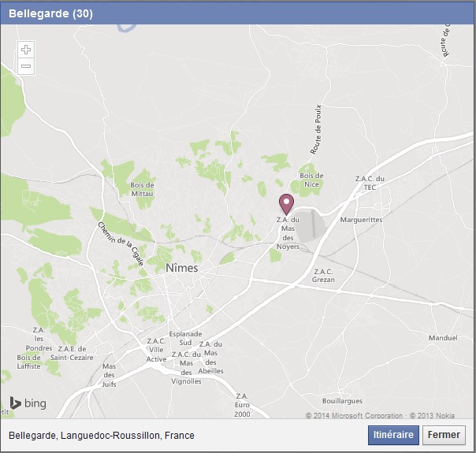Click the Bois de Nice label
476x453 pixels.
311,180
